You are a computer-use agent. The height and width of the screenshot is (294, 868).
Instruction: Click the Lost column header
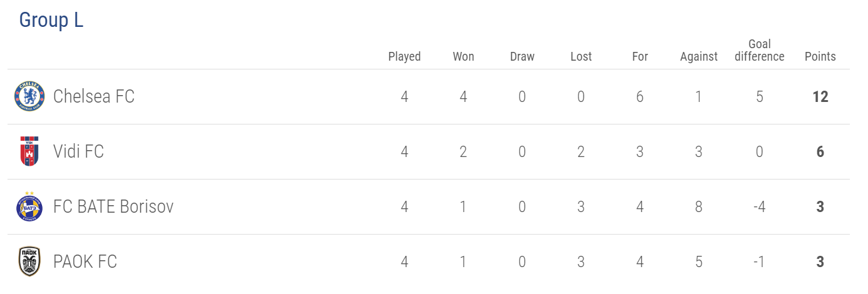(x=581, y=56)
